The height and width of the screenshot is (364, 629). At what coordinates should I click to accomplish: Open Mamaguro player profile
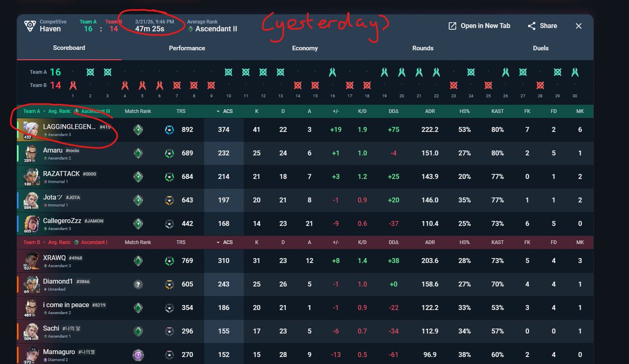pos(59,352)
